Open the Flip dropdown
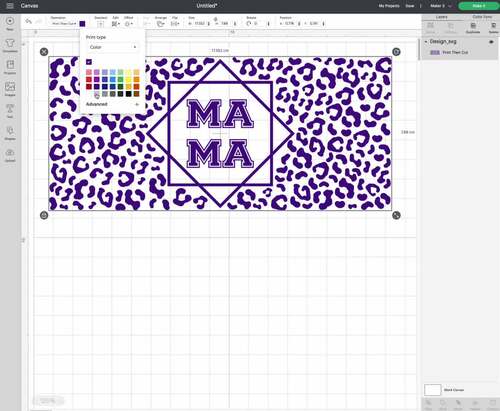500x411 pixels. tap(175, 24)
